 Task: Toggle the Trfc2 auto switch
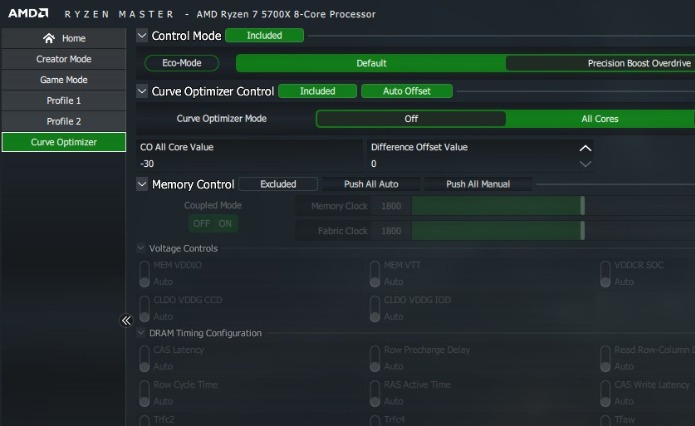point(144,420)
